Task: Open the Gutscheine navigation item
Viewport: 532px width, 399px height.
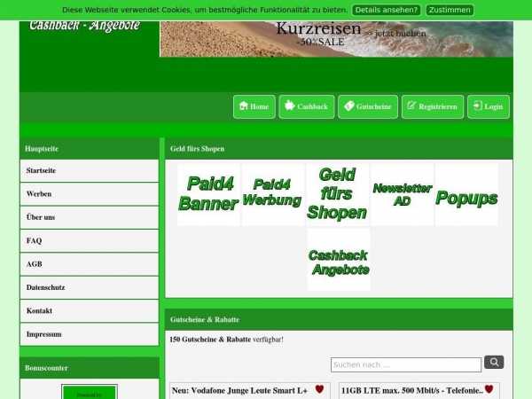Action: [x=368, y=106]
